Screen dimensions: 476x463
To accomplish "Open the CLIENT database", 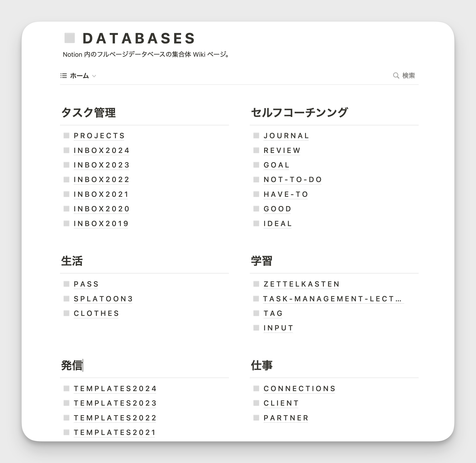I will pos(281,403).
